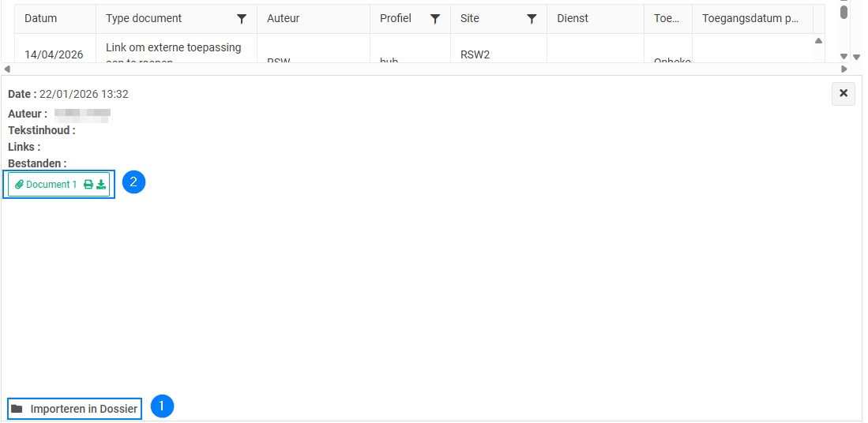Open the Site column filter
The width and height of the screenshot is (868, 423).
[532, 19]
